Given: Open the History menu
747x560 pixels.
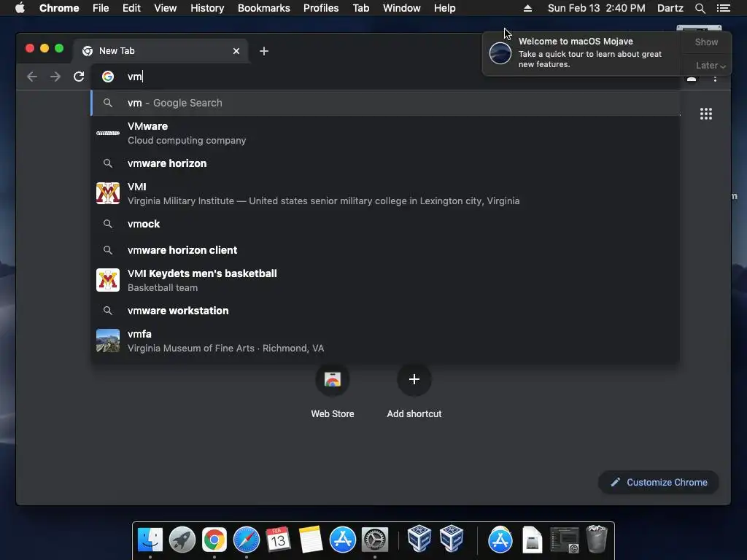Looking at the screenshot, I should [x=207, y=8].
